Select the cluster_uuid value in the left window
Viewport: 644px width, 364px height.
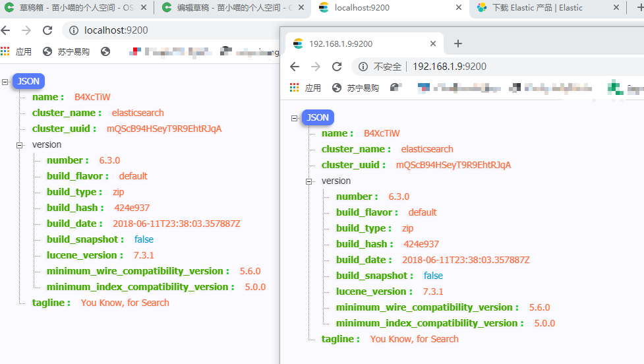[x=164, y=129]
